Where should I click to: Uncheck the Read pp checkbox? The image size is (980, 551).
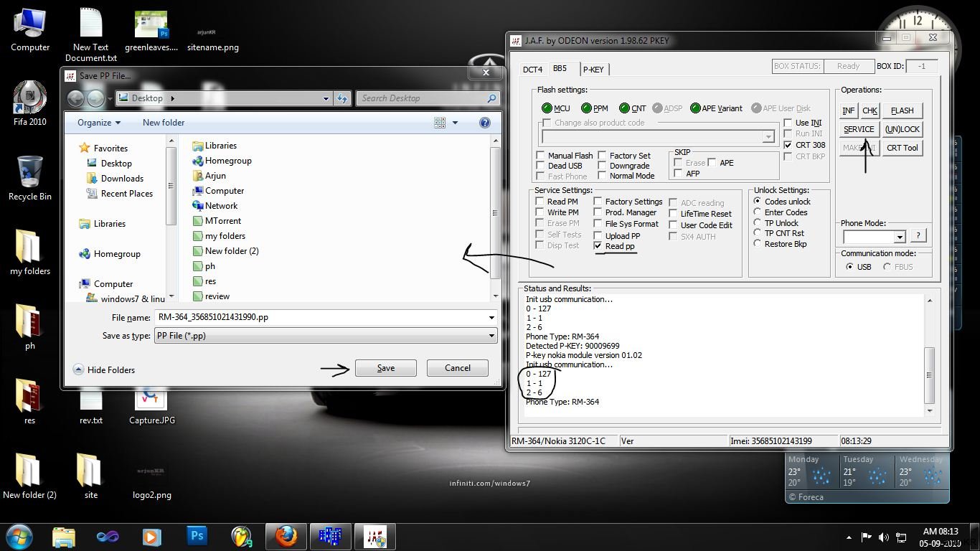pyautogui.click(x=598, y=246)
